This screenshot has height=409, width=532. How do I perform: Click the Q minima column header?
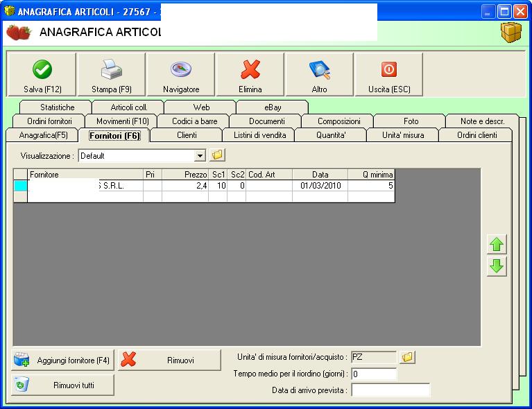pos(371,174)
